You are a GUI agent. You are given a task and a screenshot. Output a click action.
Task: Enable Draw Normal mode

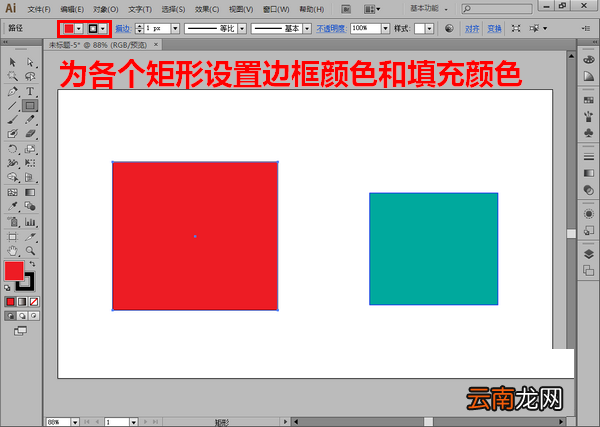10,316
